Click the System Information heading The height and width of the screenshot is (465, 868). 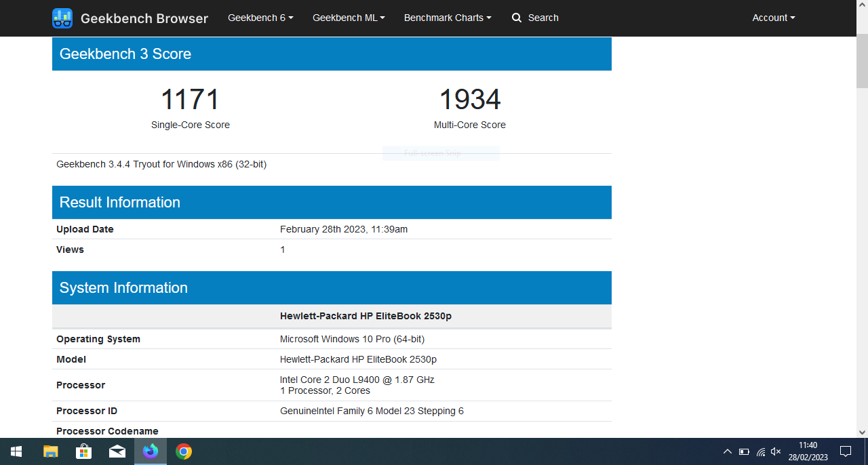123,287
